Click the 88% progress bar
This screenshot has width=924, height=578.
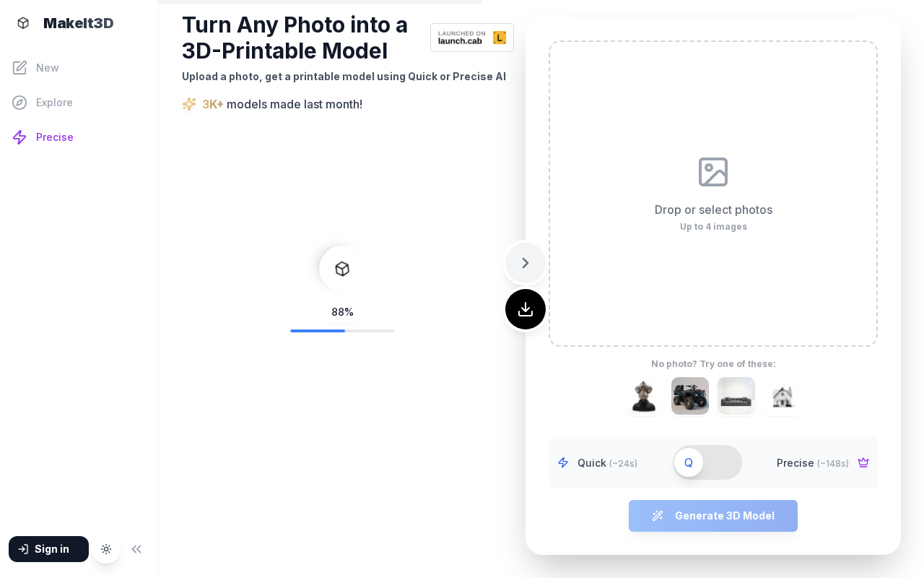(342, 331)
